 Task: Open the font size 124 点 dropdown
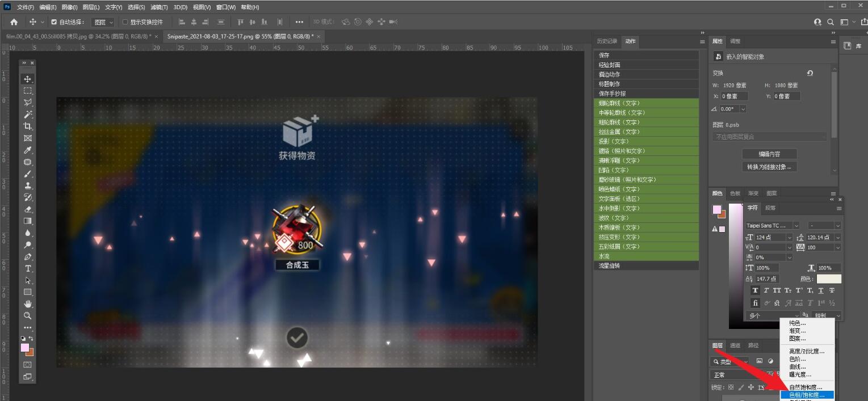tap(789, 237)
